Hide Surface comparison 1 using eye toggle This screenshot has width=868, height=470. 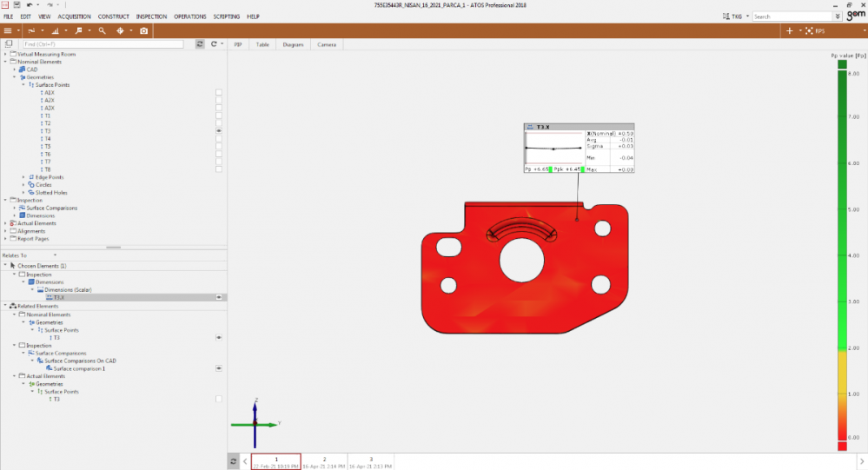coord(219,368)
